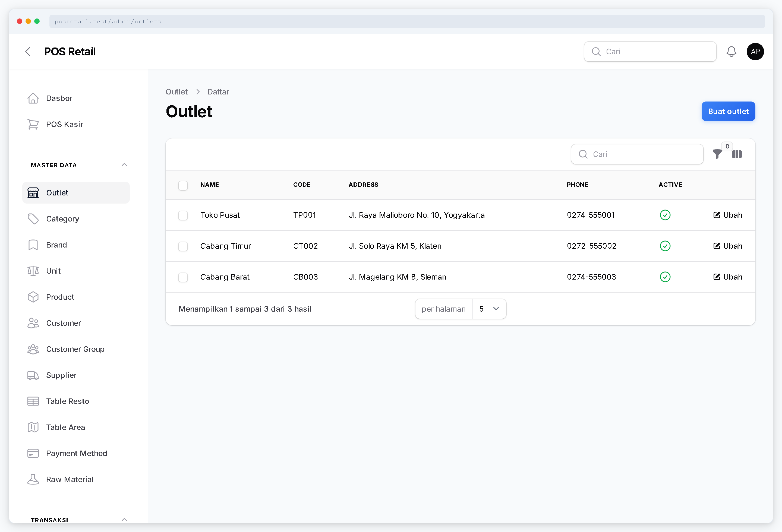The image size is (782, 532).
Task: Click the Unit scale icon
Action: 33,271
